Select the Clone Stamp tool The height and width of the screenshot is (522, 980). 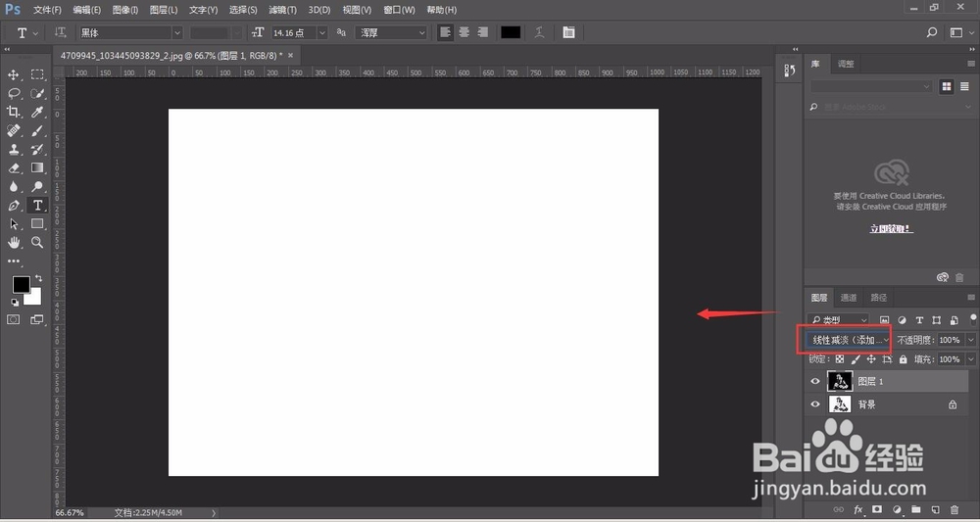click(x=13, y=149)
